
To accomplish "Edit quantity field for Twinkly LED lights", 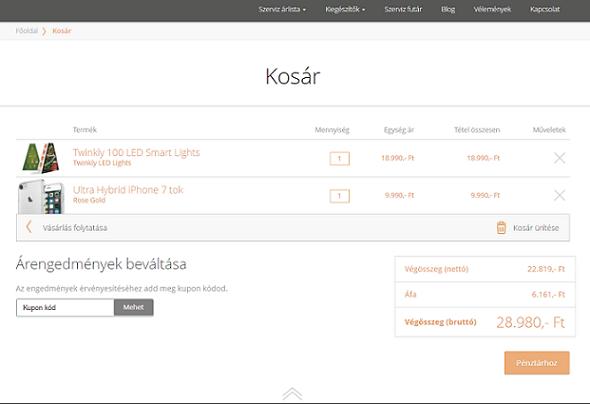I will pos(339,158).
